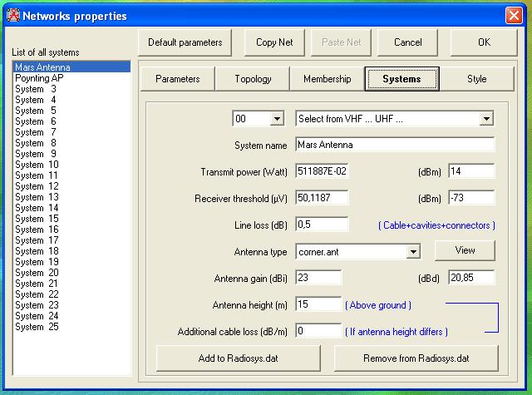The width and height of the screenshot is (532, 395).
Task: Click the Paste Net button
Action: [x=341, y=42]
